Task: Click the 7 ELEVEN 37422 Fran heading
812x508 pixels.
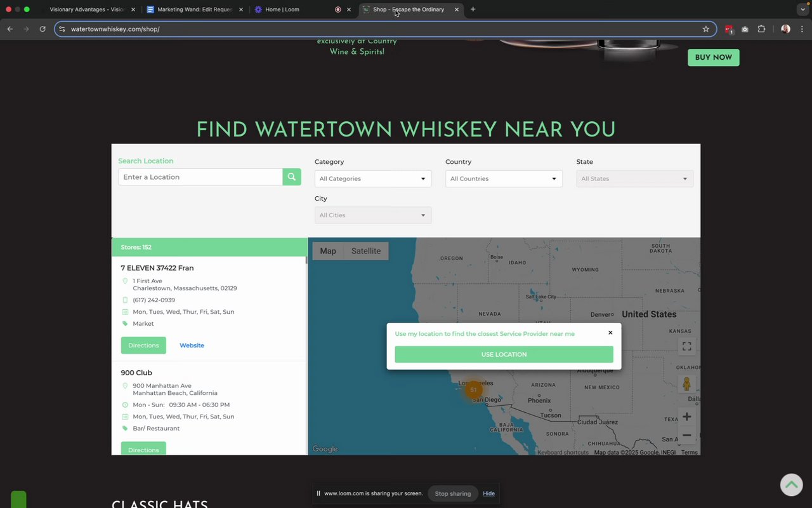Action: [x=157, y=268]
